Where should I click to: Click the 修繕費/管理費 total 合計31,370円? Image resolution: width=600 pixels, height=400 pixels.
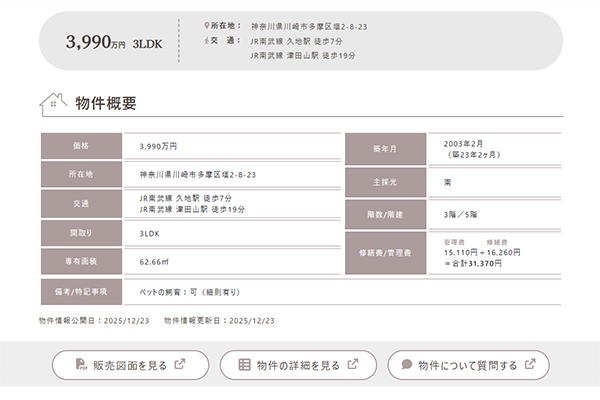tap(474, 263)
